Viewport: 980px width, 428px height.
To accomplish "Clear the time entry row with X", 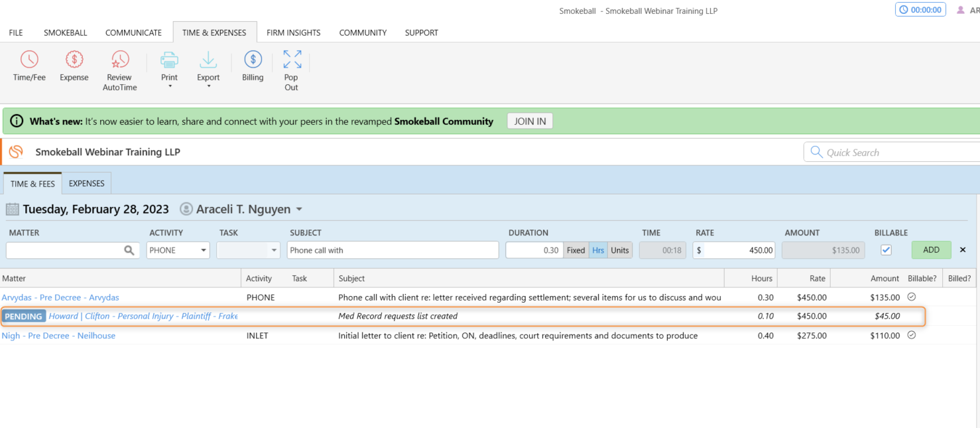I will [x=963, y=250].
